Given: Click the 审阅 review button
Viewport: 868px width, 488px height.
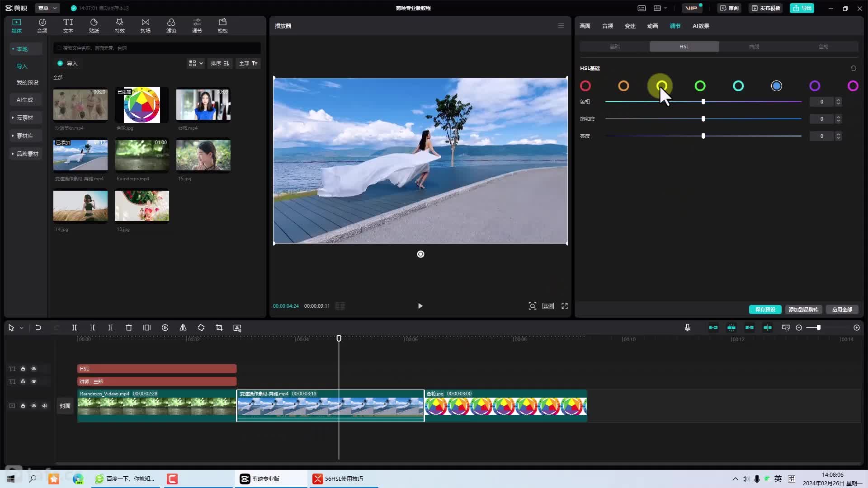Looking at the screenshot, I should pyautogui.click(x=729, y=8).
